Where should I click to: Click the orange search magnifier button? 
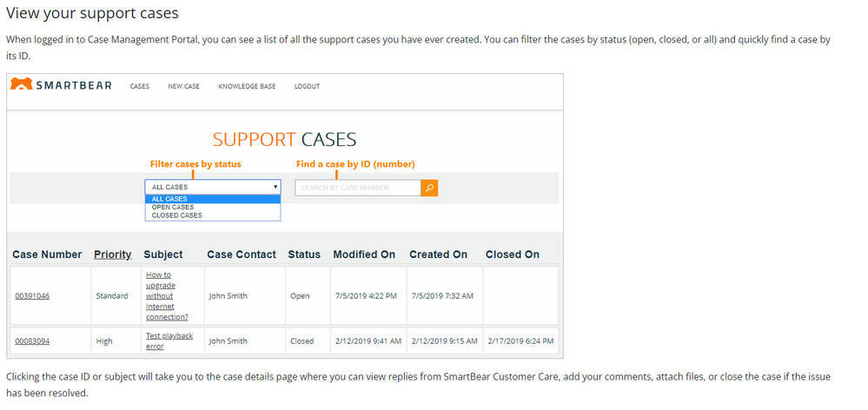click(429, 188)
